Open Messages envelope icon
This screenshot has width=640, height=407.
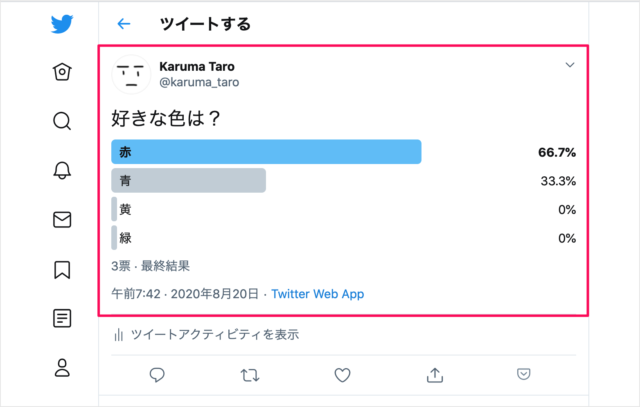[62, 219]
